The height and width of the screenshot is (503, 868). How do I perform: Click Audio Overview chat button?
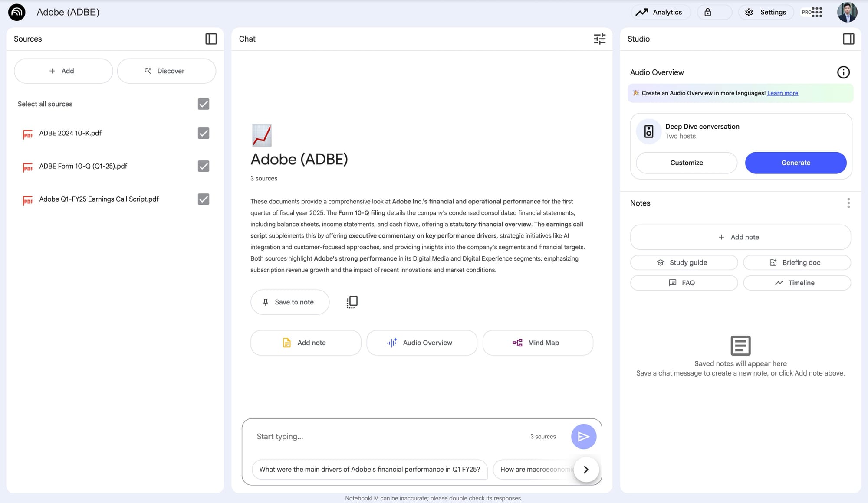tap(422, 343)
